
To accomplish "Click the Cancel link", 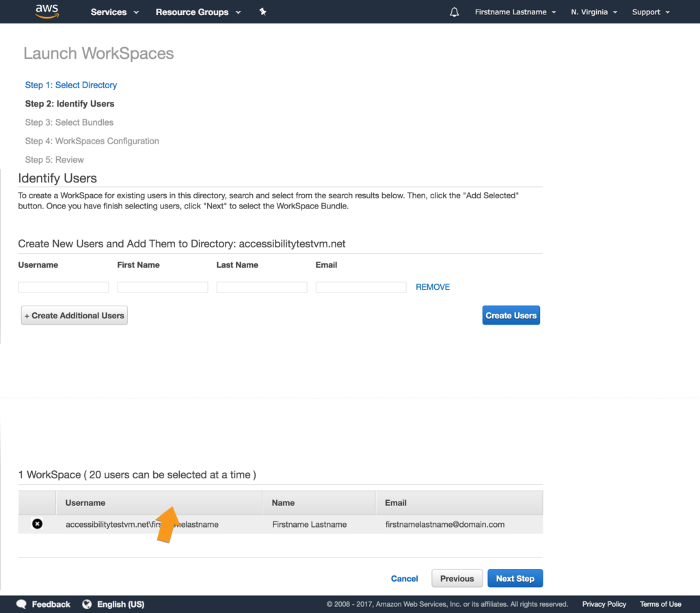I will (x=404, y=579).
